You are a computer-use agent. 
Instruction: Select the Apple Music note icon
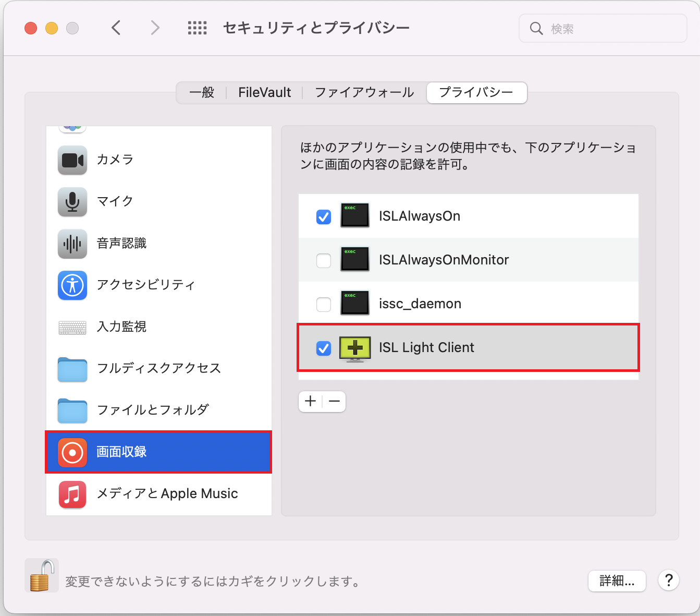[72, 494]
